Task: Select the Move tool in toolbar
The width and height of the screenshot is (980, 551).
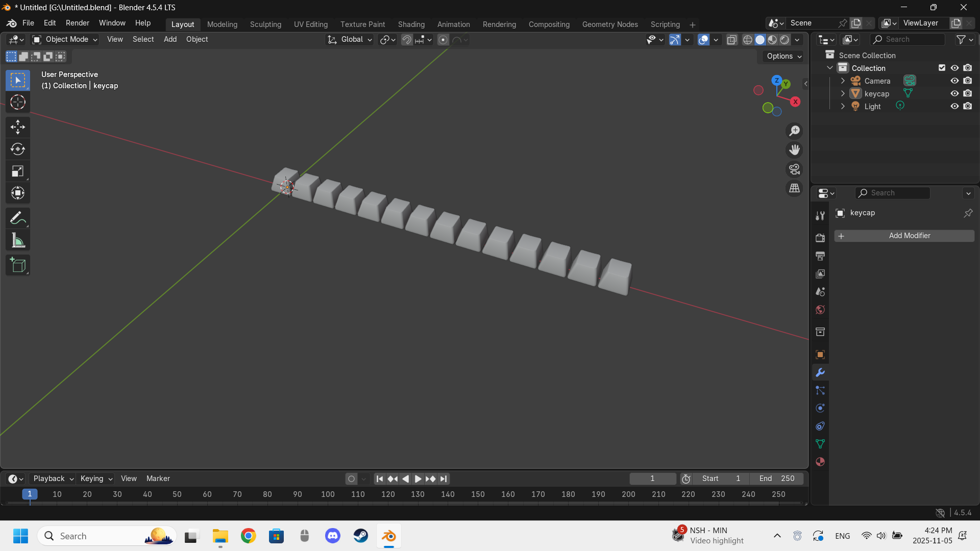Action: click(x=18, y=127)
